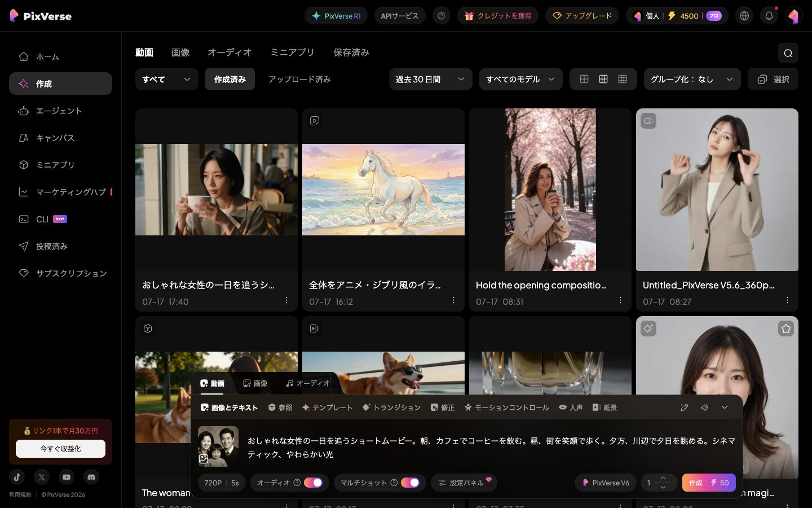Click the magic wand prompt enhance icon
The width and height of the screenshot is (812, 508).
pos(684,407)
